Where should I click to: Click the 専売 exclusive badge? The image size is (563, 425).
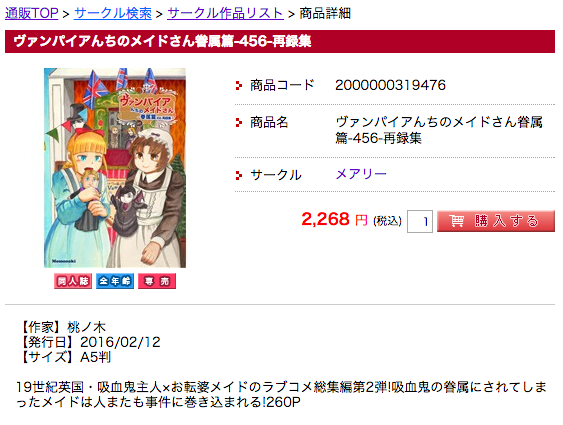[157, 281]
